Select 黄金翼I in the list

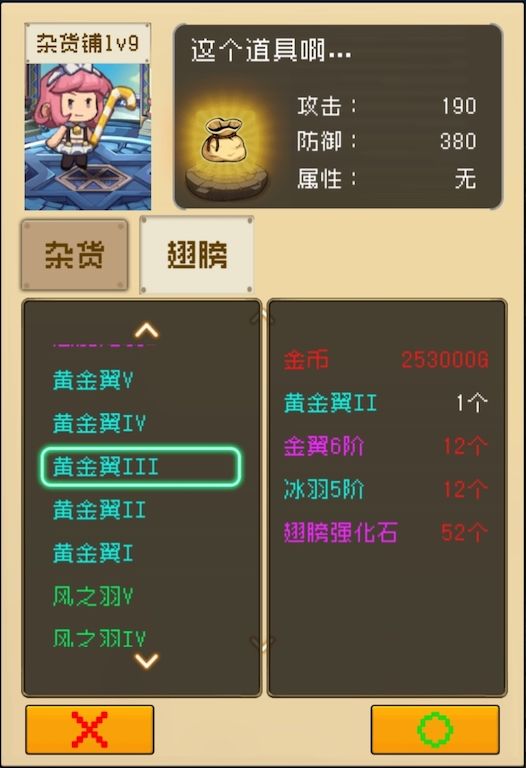[x=93, y=553]
